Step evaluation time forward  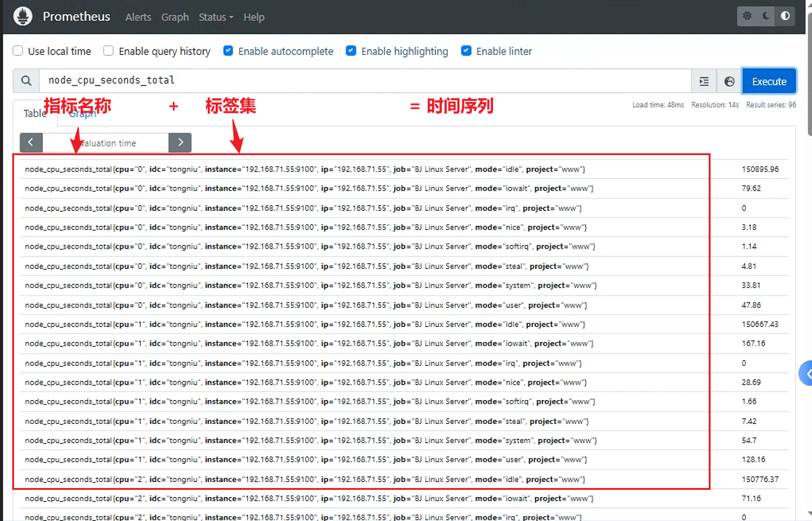click(x=180, y=143)
